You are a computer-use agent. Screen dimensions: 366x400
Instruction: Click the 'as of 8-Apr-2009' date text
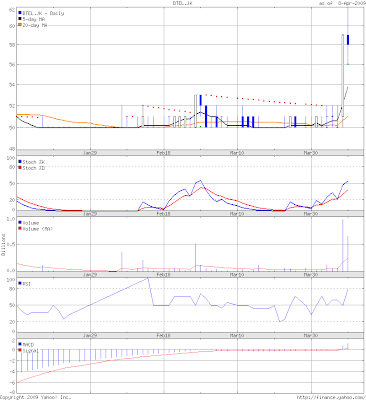[x=342, y=3]
